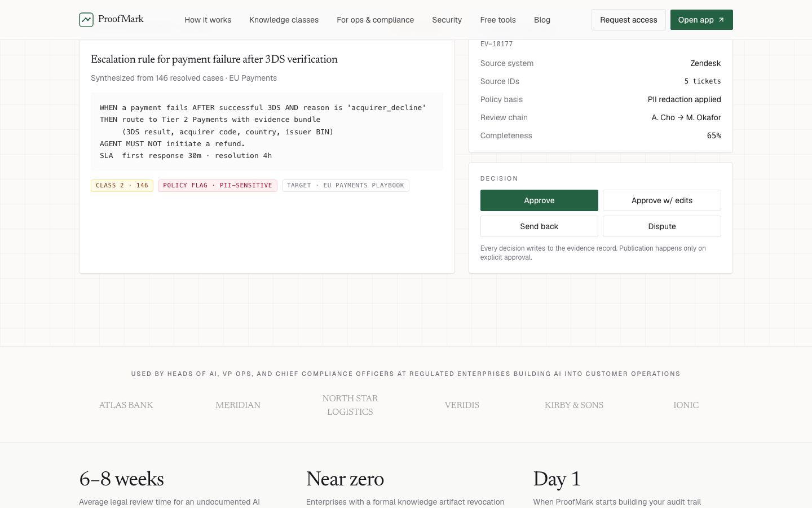
Task: Click the escalation rule title heading
Action: [x=214, y=59]
